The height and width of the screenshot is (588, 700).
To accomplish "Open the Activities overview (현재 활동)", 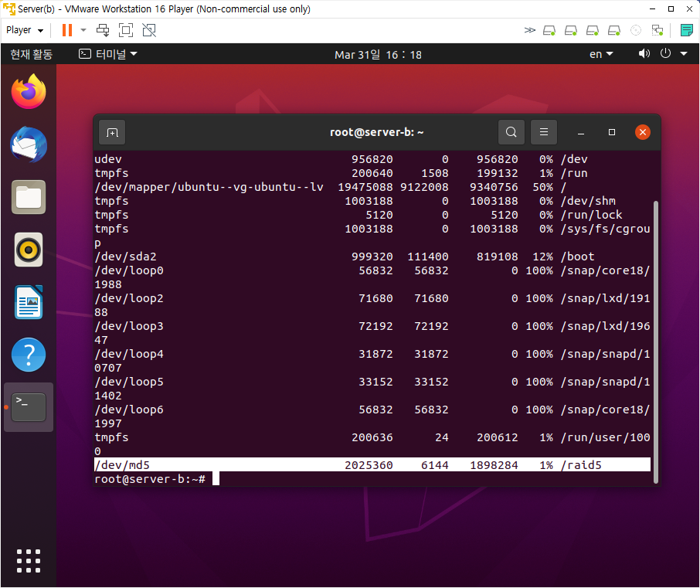I will point(31,54).
